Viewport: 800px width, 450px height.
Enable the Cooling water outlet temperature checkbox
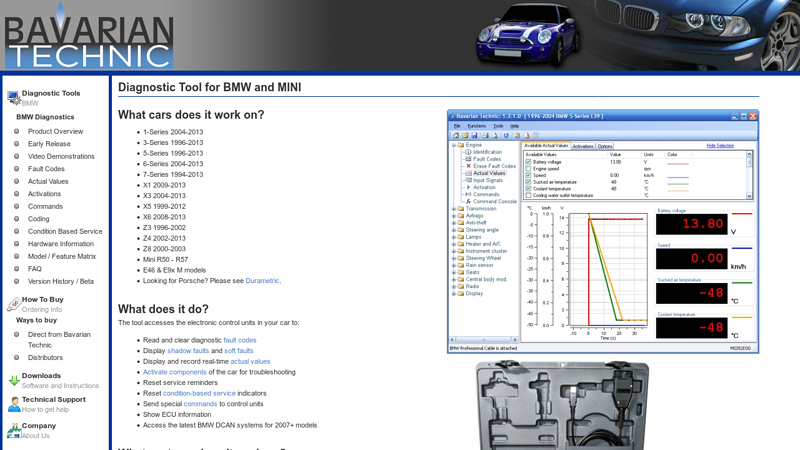529,195
